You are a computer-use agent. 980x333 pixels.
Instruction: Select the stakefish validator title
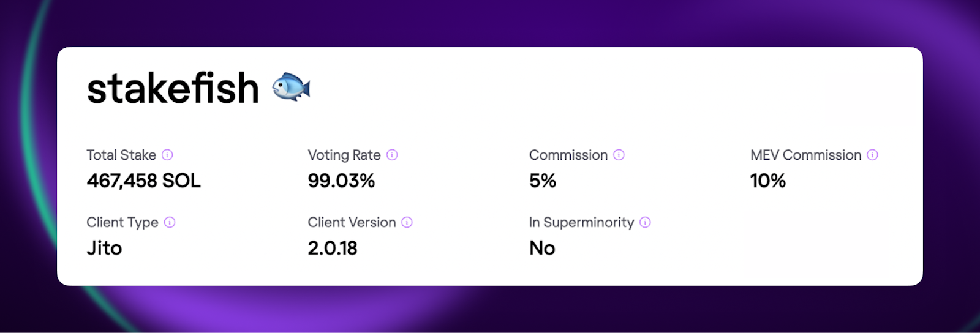(x=173, y=88)
